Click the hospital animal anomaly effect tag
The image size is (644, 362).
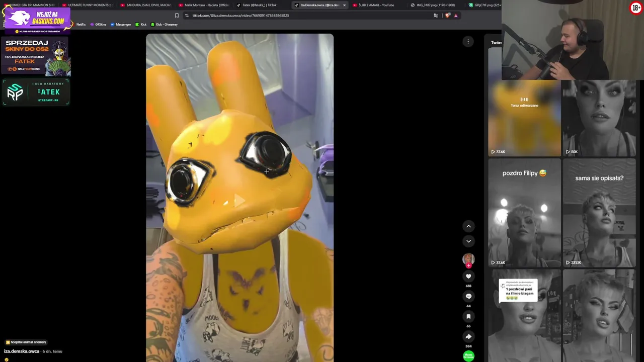click(x=26, y=342)
